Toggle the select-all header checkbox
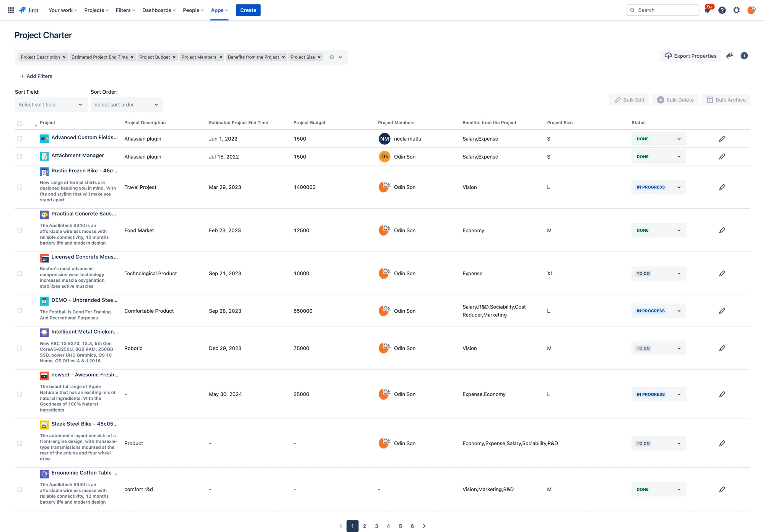 click(x=20, y=123)
